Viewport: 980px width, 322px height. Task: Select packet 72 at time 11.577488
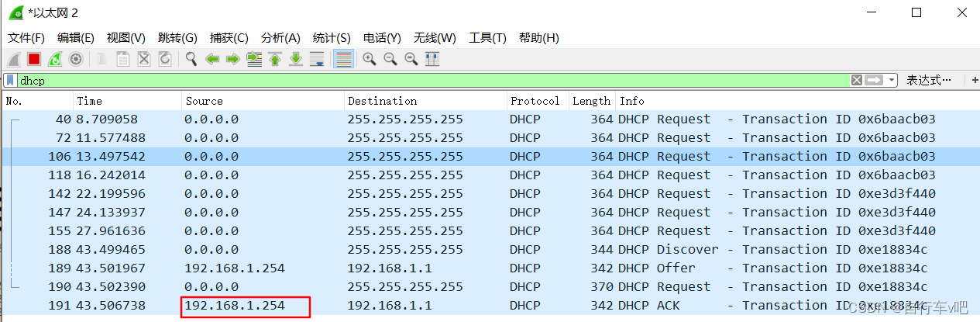tap(491, 138)
